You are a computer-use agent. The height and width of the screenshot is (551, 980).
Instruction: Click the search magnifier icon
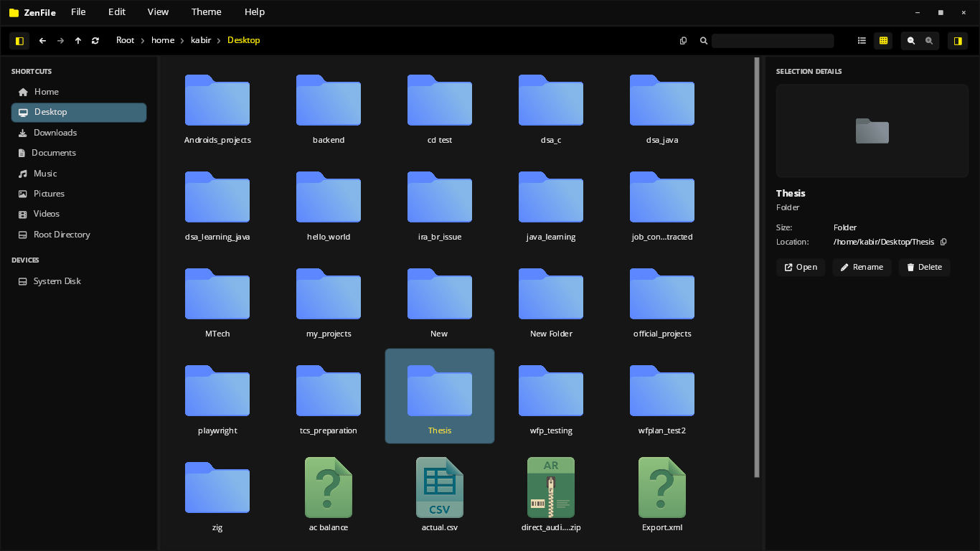pos(704,41)
